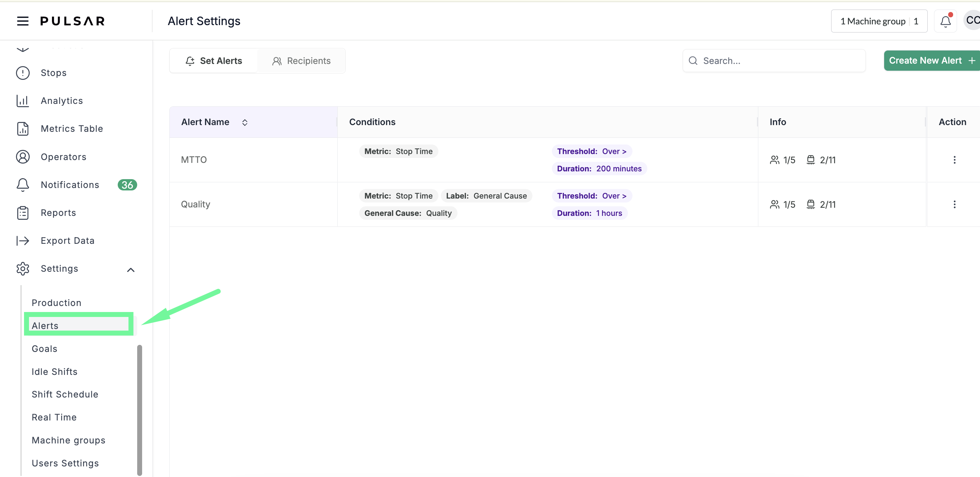This screenshot has width=980, height=477.
Task: Click the Quality alert name
Action: pyautogui.click(x=196, y=204)
